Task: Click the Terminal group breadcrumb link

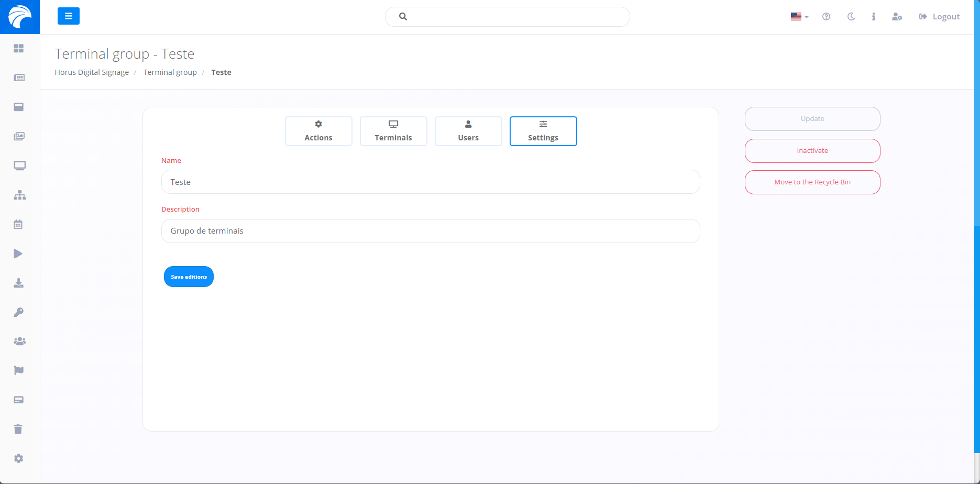Action: [x=170, y=72]
